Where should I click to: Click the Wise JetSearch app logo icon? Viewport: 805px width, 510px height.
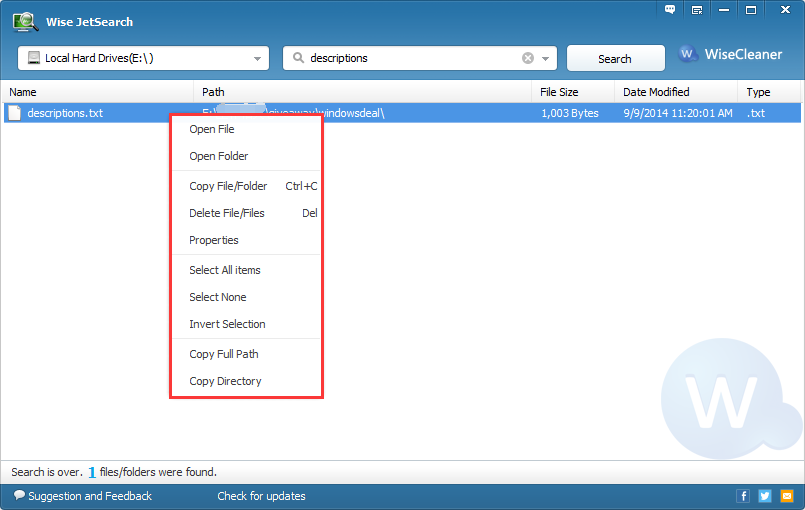pyautogui.click(x=25, y=22)
